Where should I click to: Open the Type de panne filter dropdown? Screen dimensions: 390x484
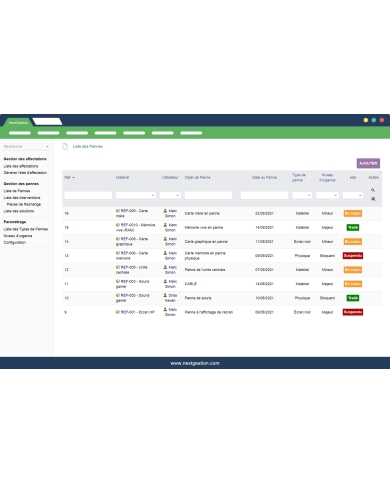point(302,195)
